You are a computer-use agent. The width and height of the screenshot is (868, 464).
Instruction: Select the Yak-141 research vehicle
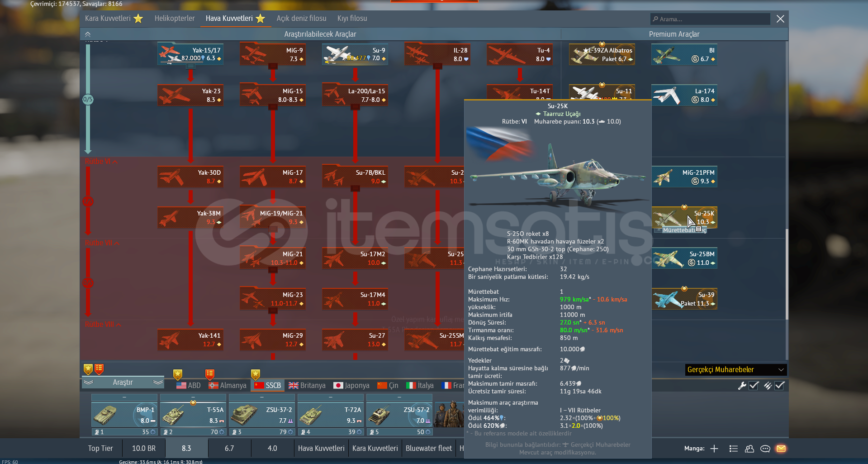tap(190, 340)
